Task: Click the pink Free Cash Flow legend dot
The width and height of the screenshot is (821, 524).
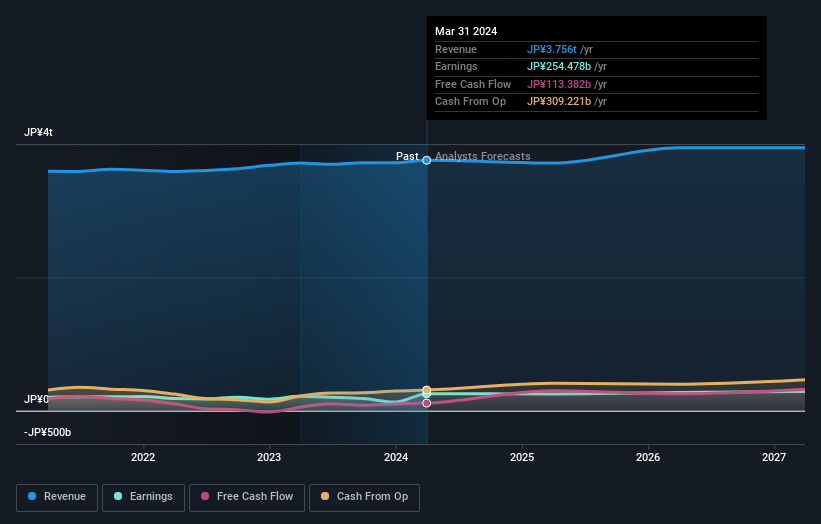Action: pyautogui.click(x=205, y=496)
